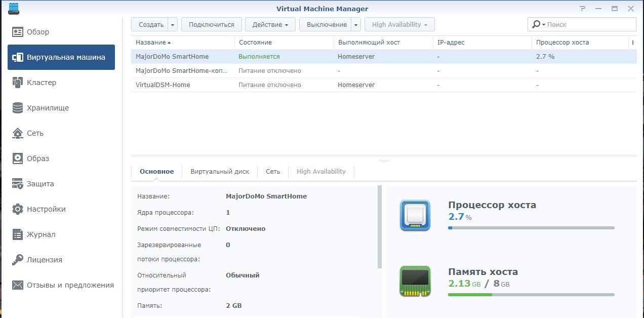This screenshot has width=644, height=318.
Task: Open the Обзор sidebar icon
Action: click(18, 32)
